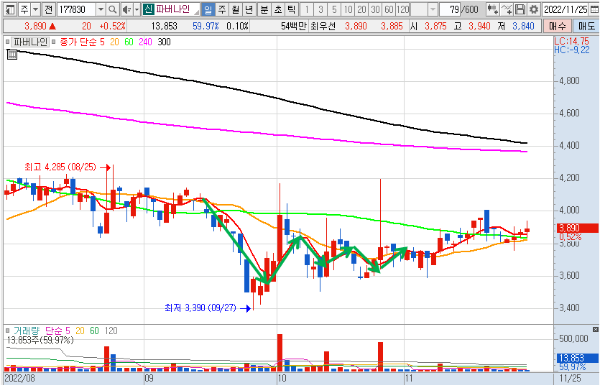Select the 일 daily chart tab

click(x=208, y=9)
